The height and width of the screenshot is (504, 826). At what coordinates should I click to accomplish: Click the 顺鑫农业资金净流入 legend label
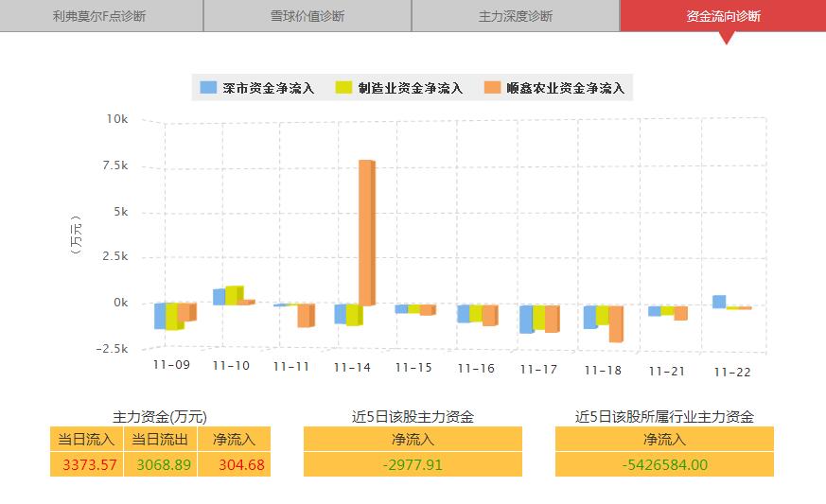(x=565, y=88)
